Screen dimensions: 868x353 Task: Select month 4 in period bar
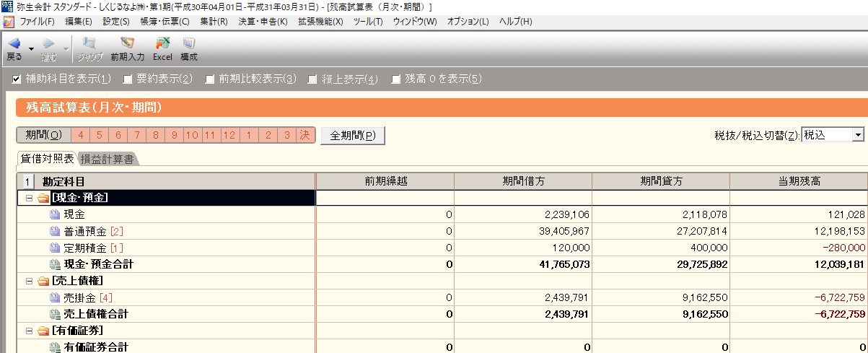(81, 135)
